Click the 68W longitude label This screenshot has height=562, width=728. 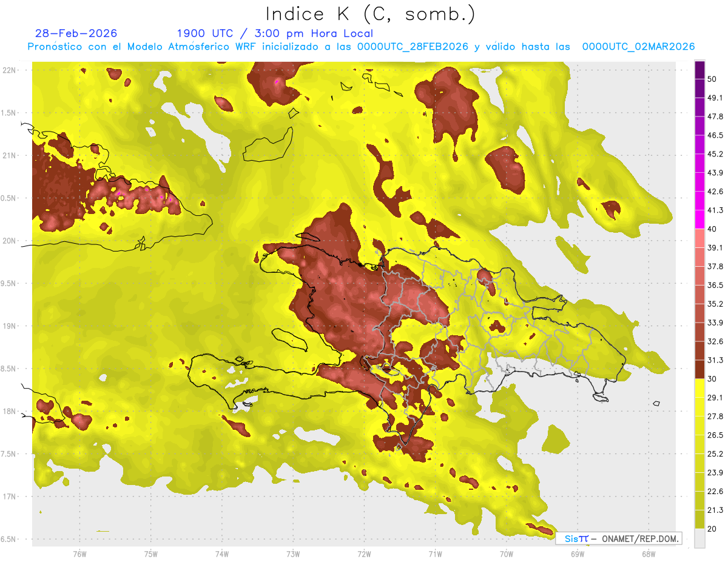(x=648, y=554)
